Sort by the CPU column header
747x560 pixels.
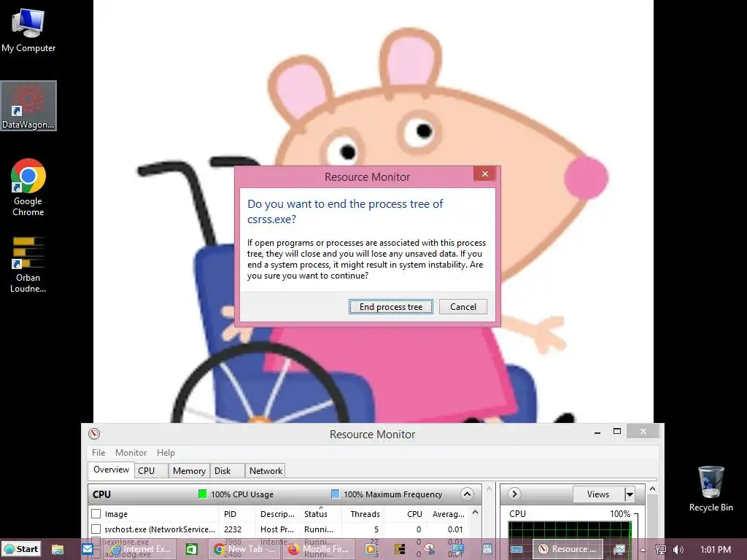405,514
